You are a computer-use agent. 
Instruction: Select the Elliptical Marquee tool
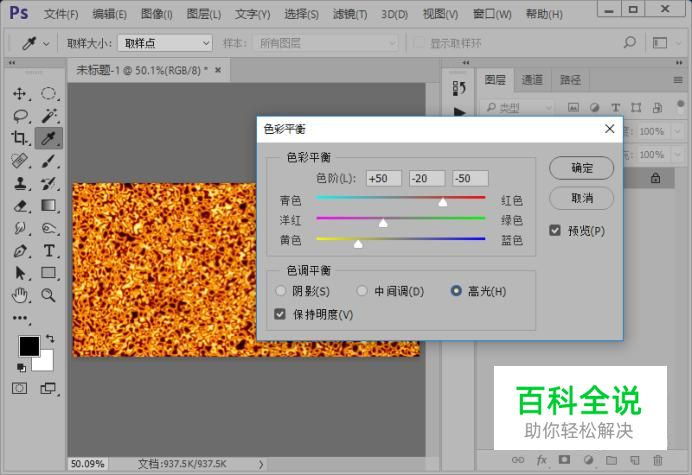pyautogui.click(x=49, y=94)
